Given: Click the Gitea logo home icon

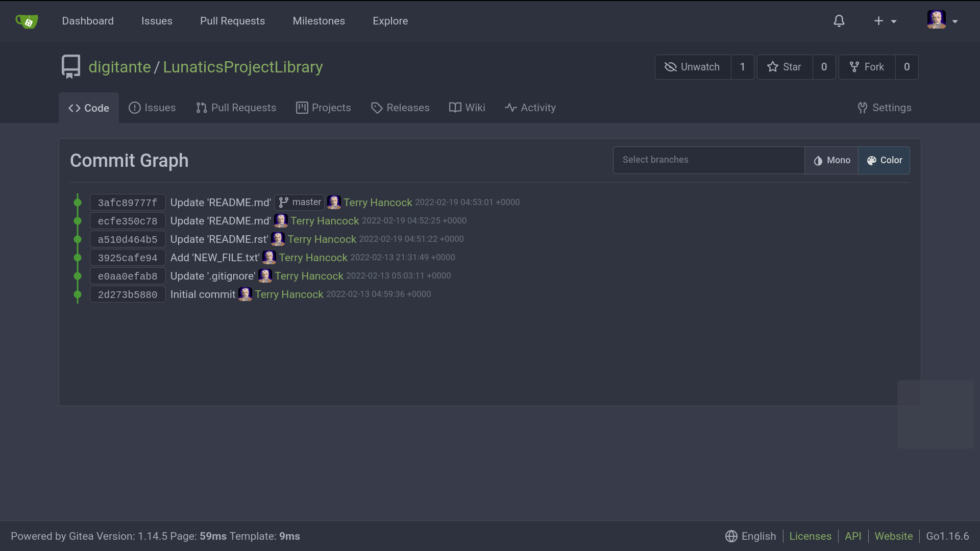Looking at the screenshot, I should click(27, 21).
